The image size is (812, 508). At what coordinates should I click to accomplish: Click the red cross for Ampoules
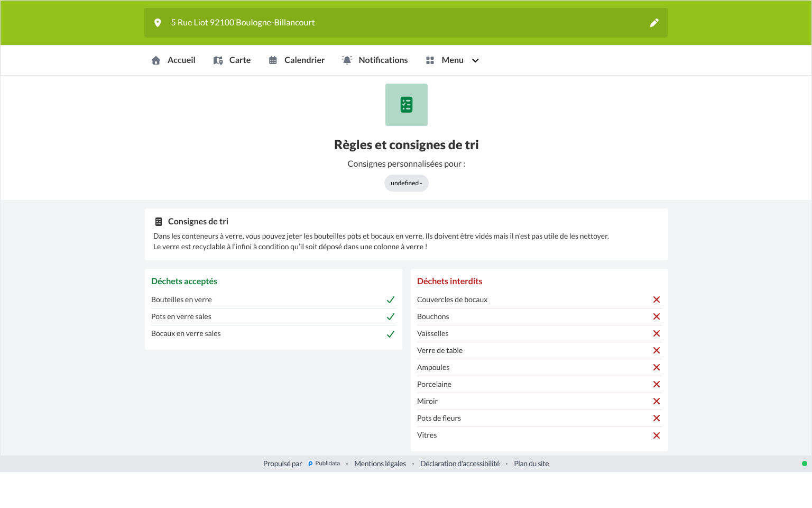pyautogui.click(x=657, y=367)
